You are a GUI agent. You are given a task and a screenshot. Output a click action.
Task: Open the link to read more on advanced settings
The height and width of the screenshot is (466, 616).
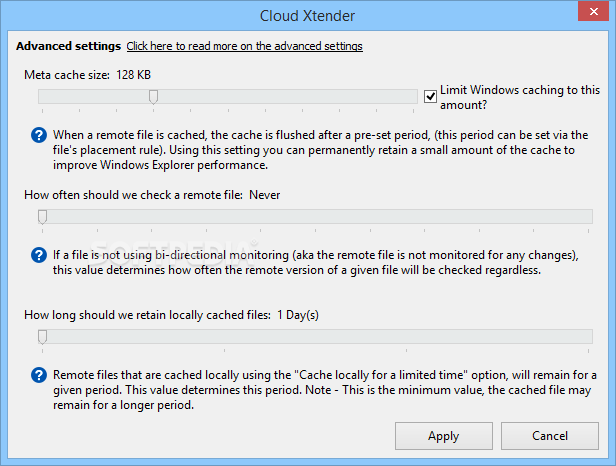coord(244,46)
